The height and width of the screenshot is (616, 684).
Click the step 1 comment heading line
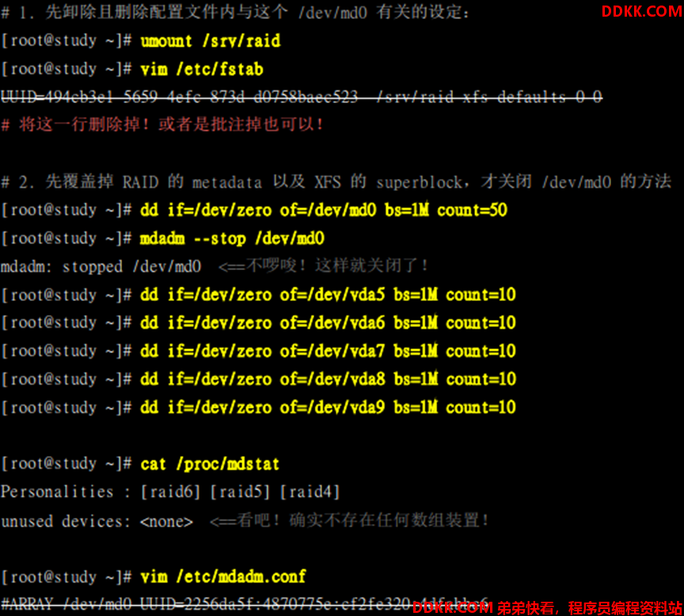236,12
